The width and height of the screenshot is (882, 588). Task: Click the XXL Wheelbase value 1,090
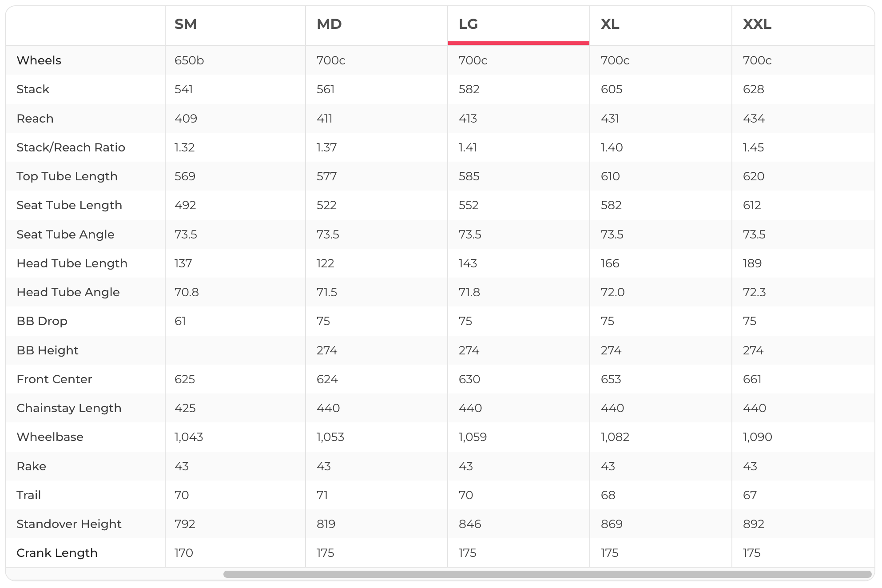[x=758, y=437]
